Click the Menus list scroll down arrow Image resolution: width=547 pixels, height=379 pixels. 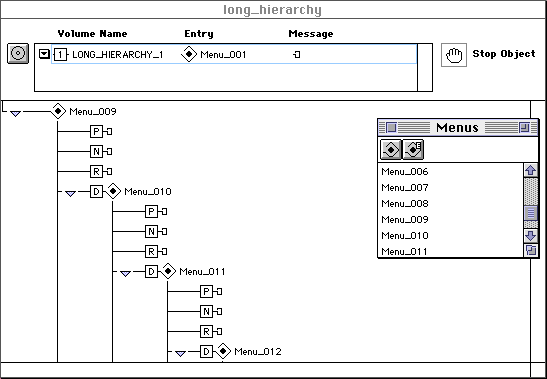[x=531, y=236]
